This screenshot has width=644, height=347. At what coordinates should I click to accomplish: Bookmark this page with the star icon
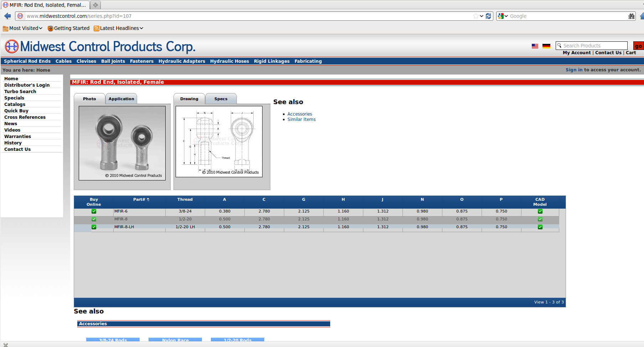tap(476, 16)
